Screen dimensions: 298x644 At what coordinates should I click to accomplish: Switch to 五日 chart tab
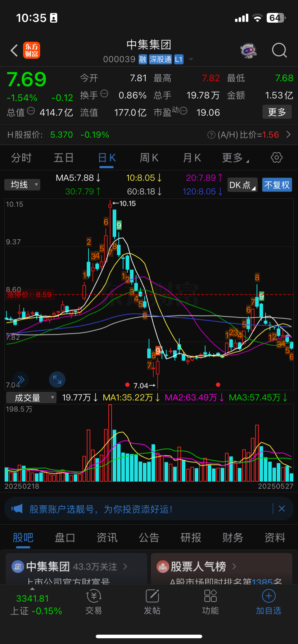[x=64, y=157]
